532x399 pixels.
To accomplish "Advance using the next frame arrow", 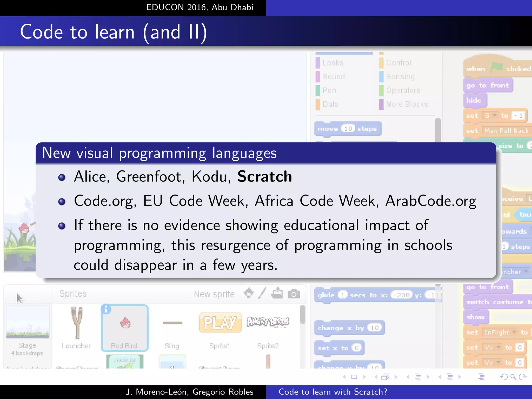I will 396,377.
